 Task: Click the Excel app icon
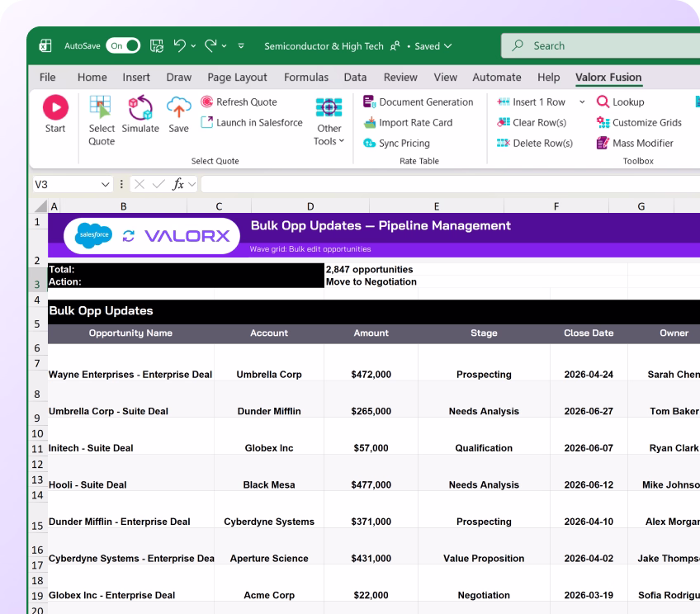click(x=45, y=45)
